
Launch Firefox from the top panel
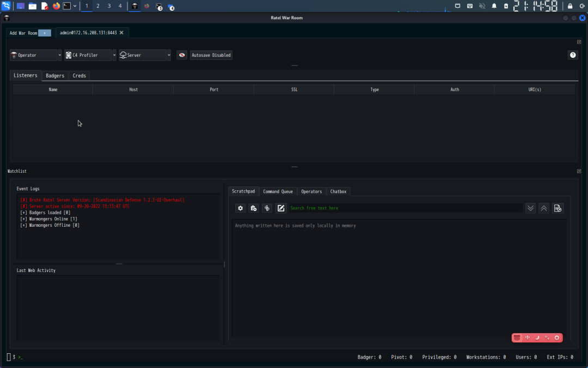click(56, 6)
